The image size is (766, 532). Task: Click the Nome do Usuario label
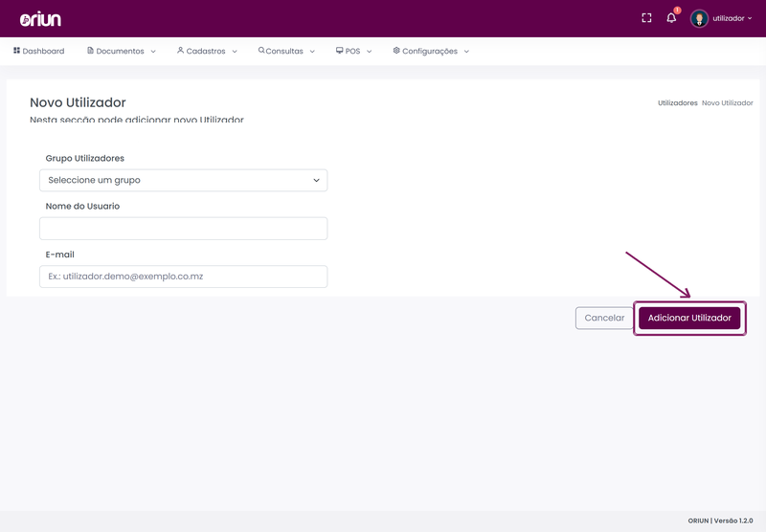pyautogui.click(x=82, y=206)
